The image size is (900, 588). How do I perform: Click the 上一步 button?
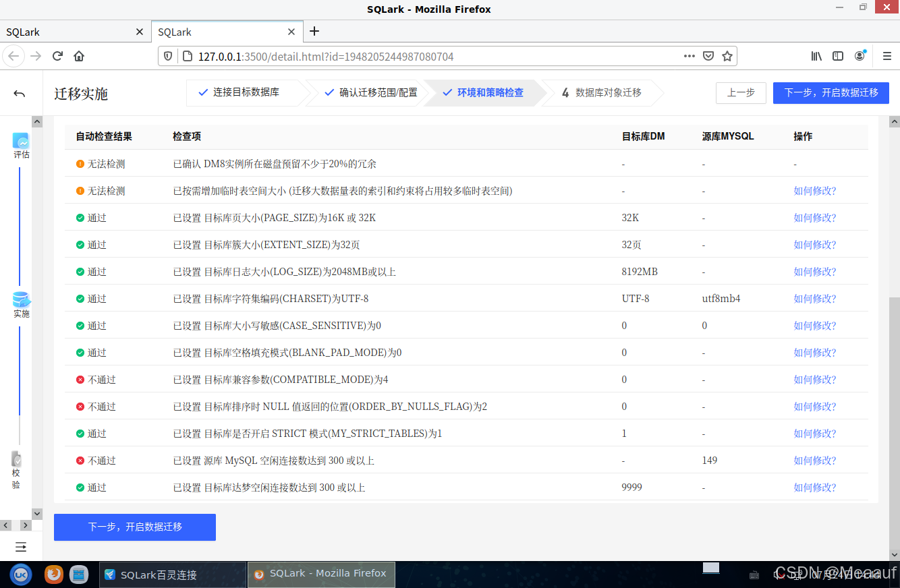pyautogui.click(x=741, y=93)
